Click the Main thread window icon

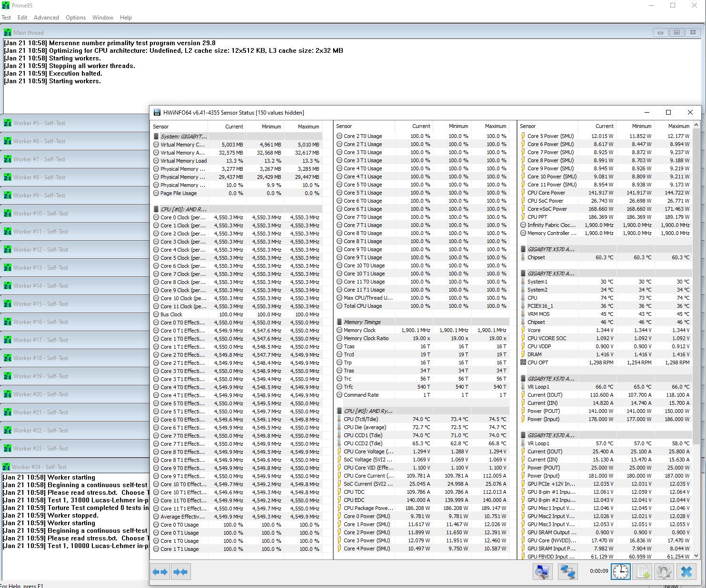7,32
